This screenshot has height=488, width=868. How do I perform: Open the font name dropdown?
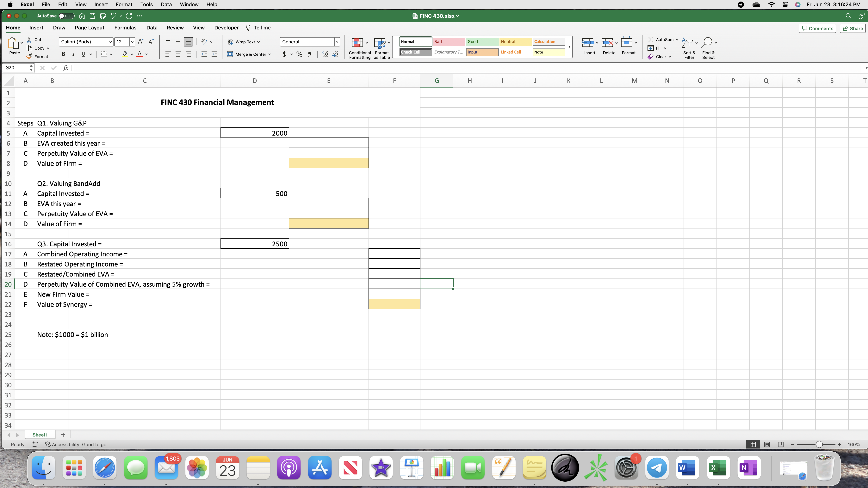tap(110, 42)
